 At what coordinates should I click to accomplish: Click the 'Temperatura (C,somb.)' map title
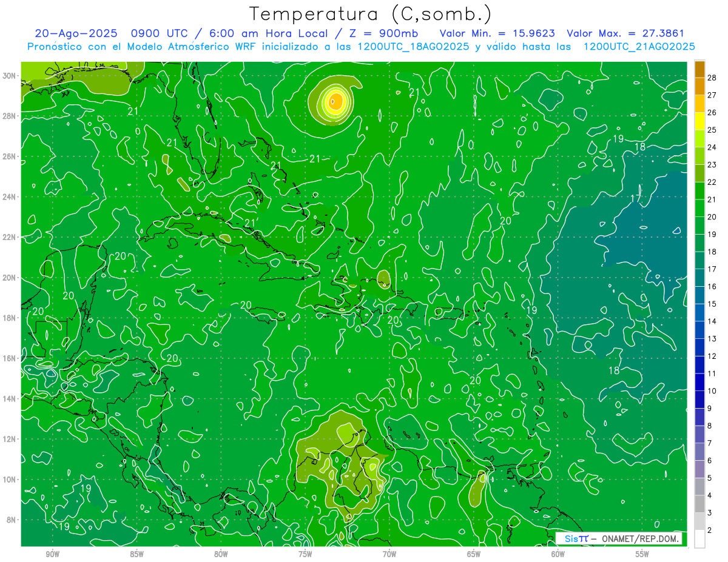tap(371, 14)
